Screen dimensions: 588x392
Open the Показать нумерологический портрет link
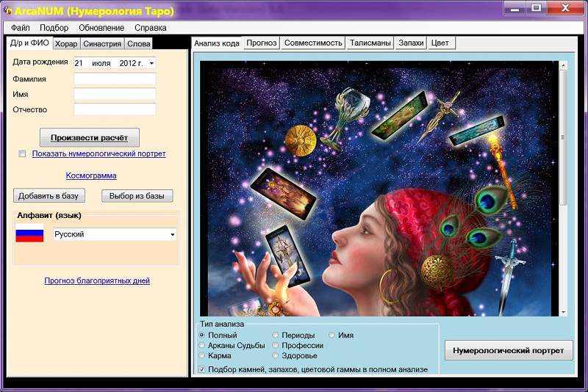(98, 153)
